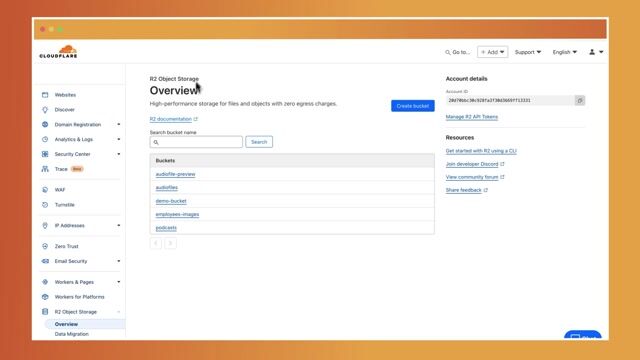The height and width of the screenshot is (360, 640).
Task: Click the Email Security envelope icon
Action: pyautogui.click(x=45, y=261)
